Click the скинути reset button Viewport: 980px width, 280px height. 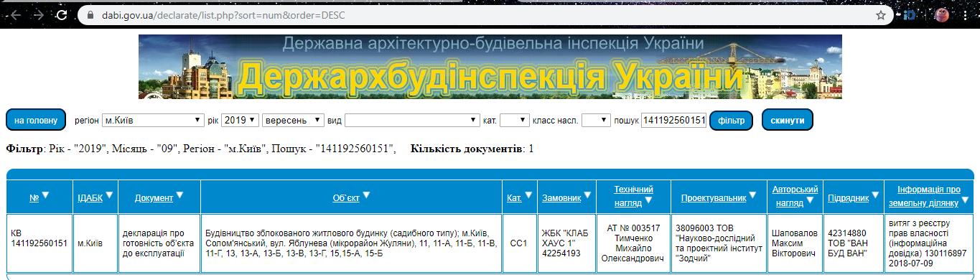[788, 120]
